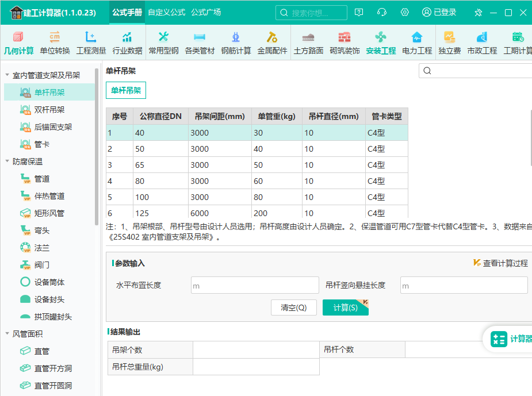Open the 工程测量 engineering survey category
532x396 pixels.
point(91,43)
